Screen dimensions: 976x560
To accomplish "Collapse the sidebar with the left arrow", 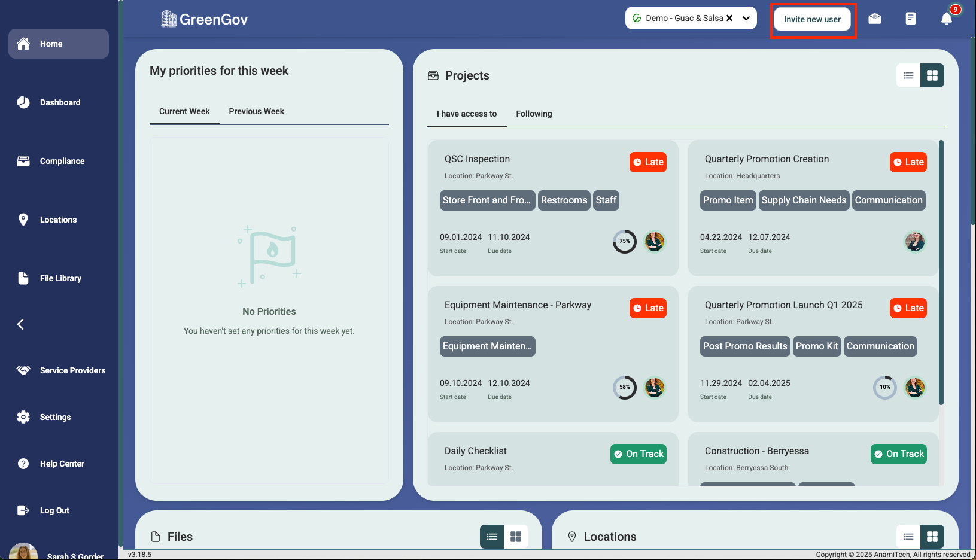I will click(21, 324).
